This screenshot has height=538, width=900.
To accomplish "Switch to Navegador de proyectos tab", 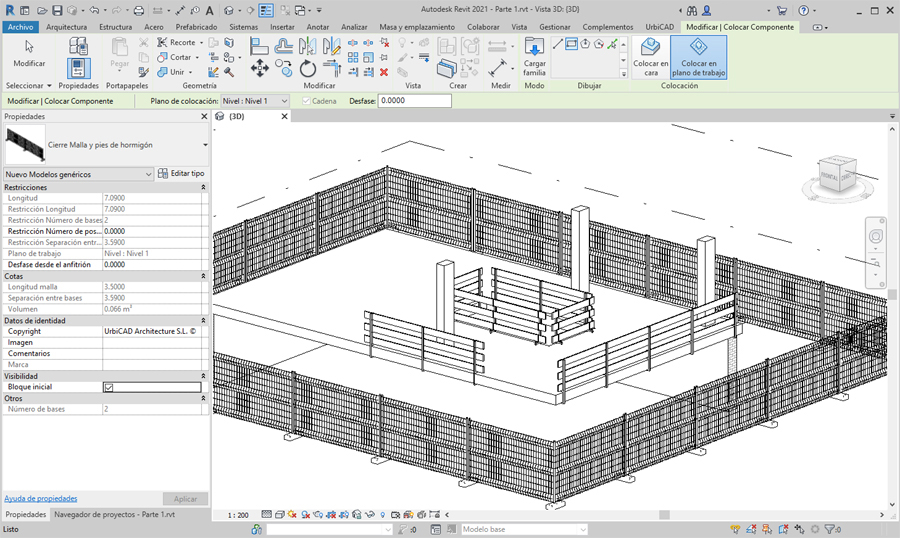I will pyautogui.click(x=114, y=514).
